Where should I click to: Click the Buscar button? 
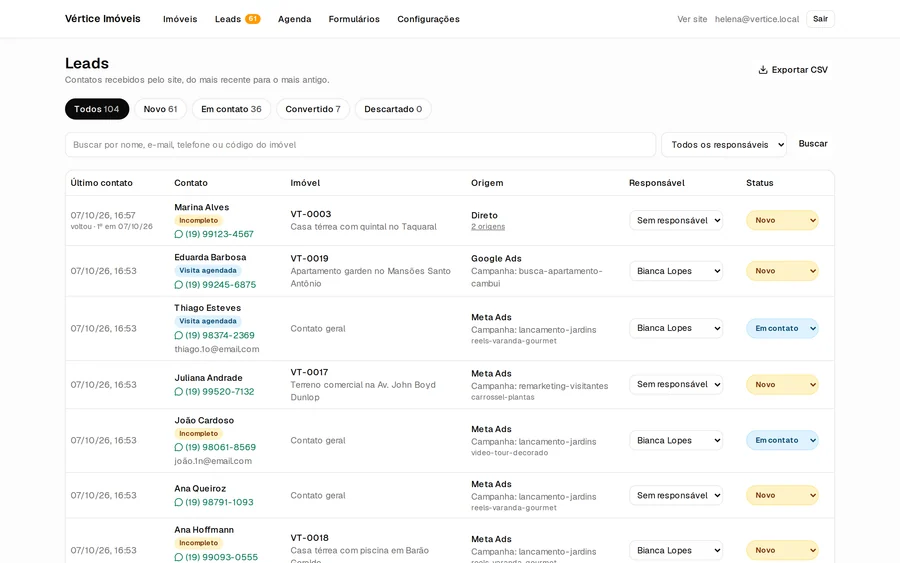pyautogui.click(x=813, y=144)
